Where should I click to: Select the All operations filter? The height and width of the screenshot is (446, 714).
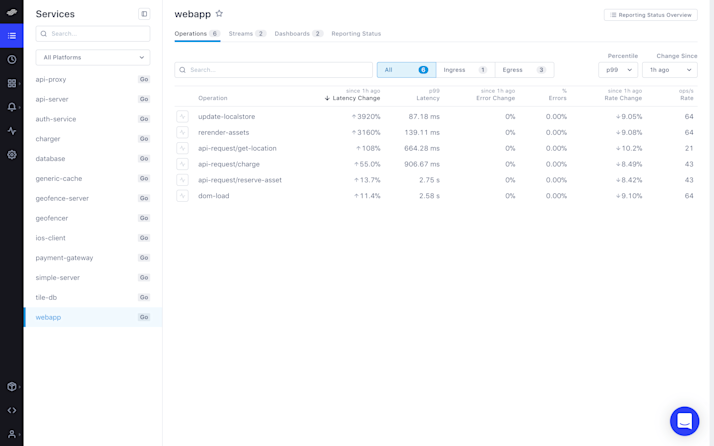coord(406,70)
